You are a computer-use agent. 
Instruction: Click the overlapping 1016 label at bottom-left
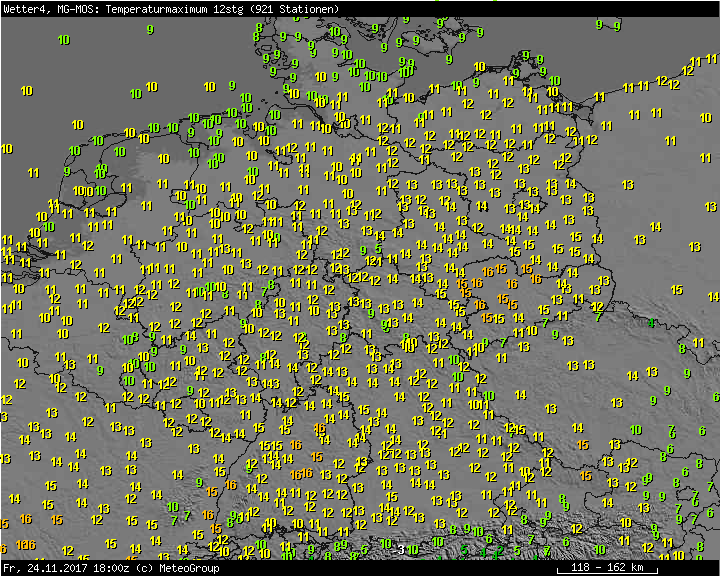tap(25, 545)
